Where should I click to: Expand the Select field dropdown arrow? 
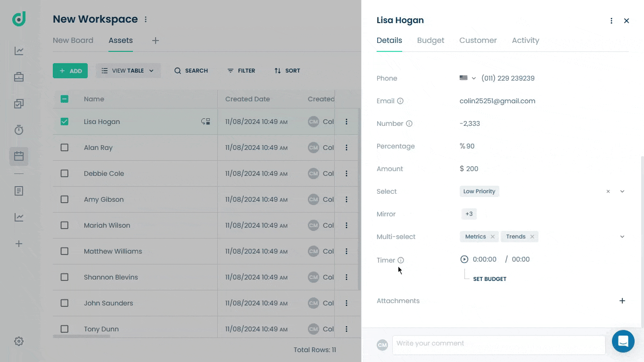coord(622,191)
